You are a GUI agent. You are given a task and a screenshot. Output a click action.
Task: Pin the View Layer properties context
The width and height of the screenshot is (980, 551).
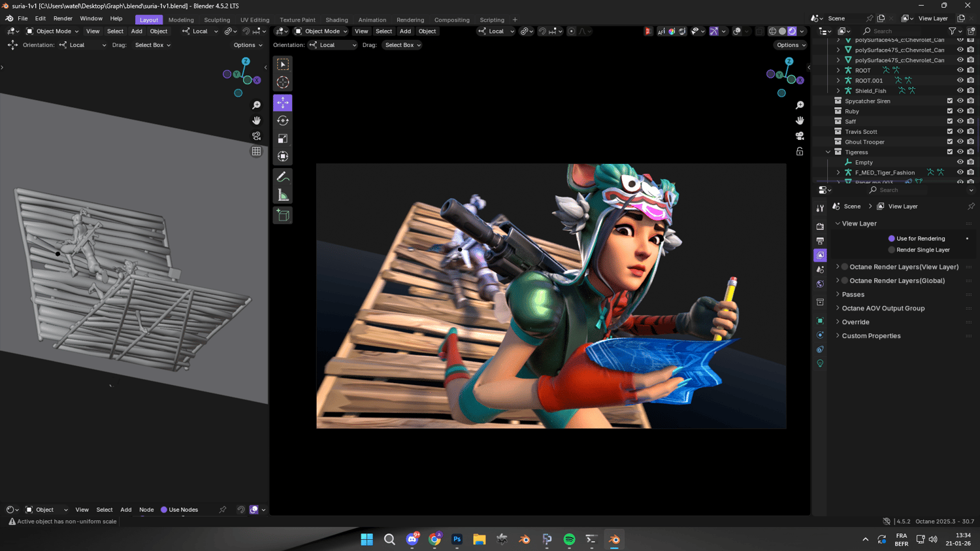[x=971, y=207]
